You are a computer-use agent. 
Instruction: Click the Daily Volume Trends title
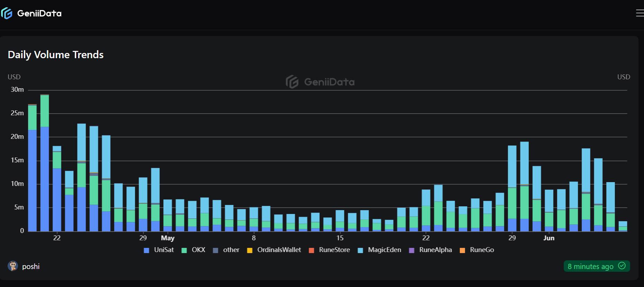[56, 55]
